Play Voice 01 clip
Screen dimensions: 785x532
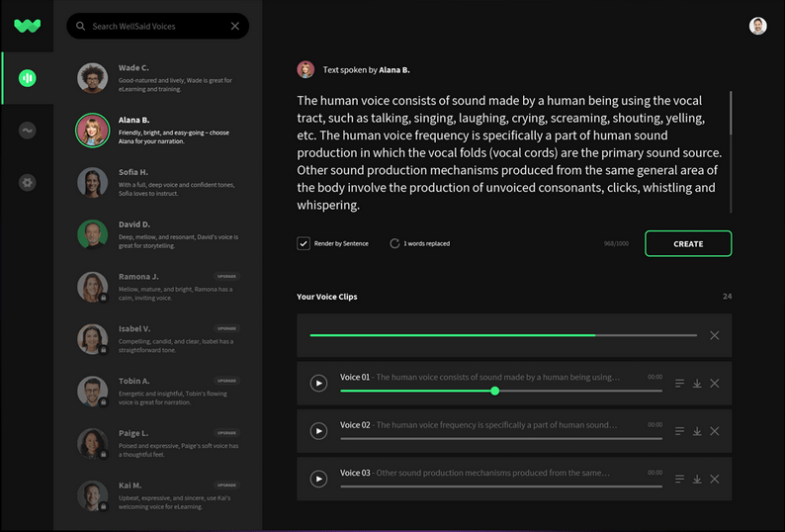click(x=318, y=384)
